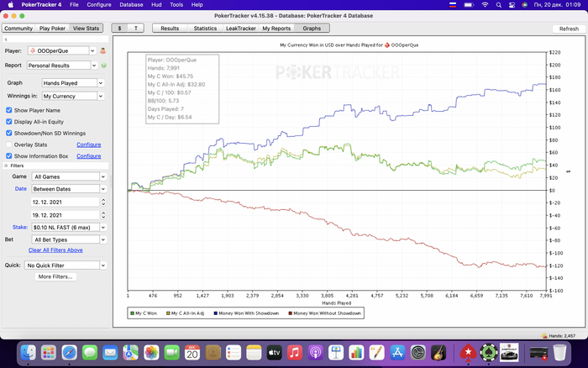
Task: Open PokerStars from the dock
Action: [x=468, y=353]
